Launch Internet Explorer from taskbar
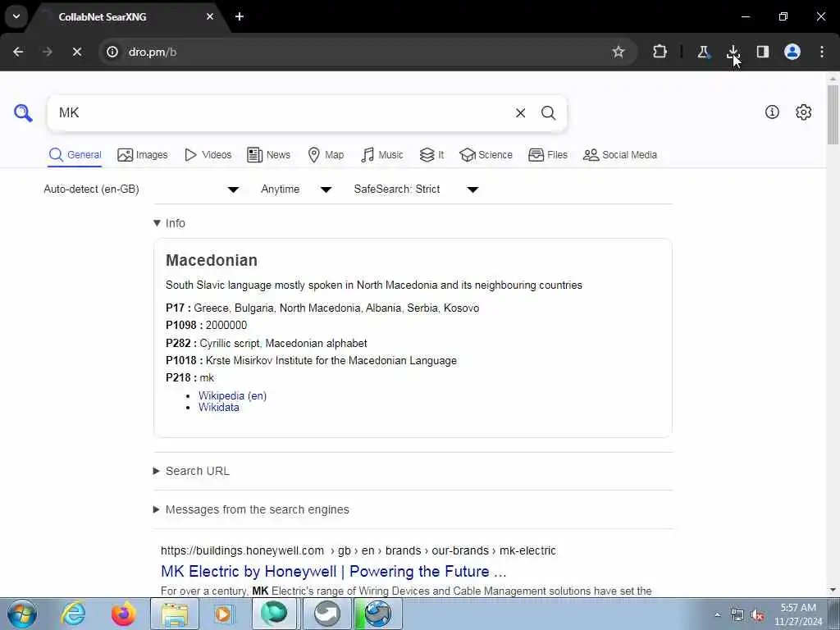Viewport: 840px width, 630px height. 73,614
